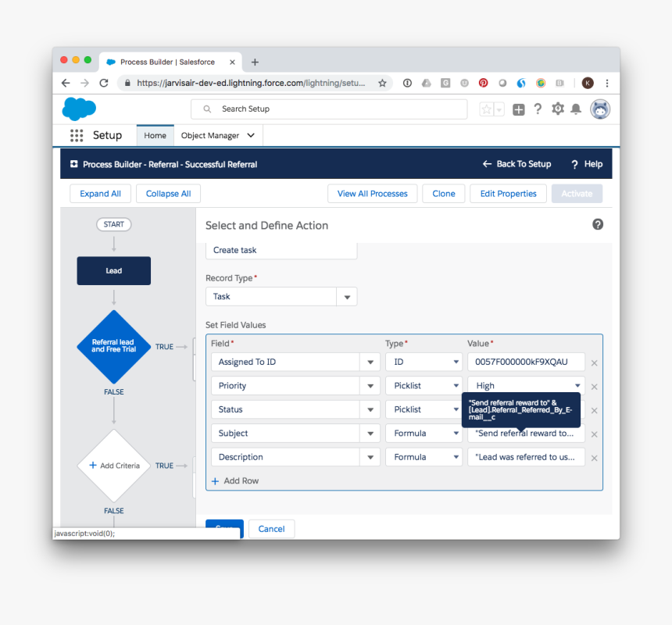
Task: Edit the Create task action name field
Action: (x=281, y=250)
